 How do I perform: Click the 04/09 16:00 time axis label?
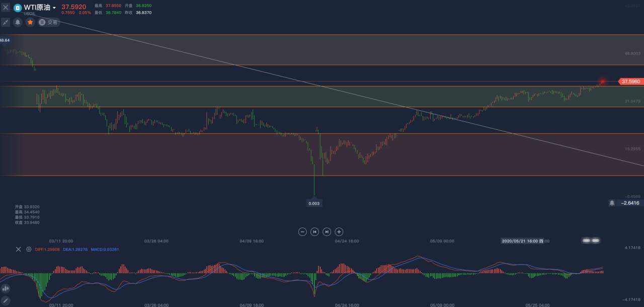(252, 241)
